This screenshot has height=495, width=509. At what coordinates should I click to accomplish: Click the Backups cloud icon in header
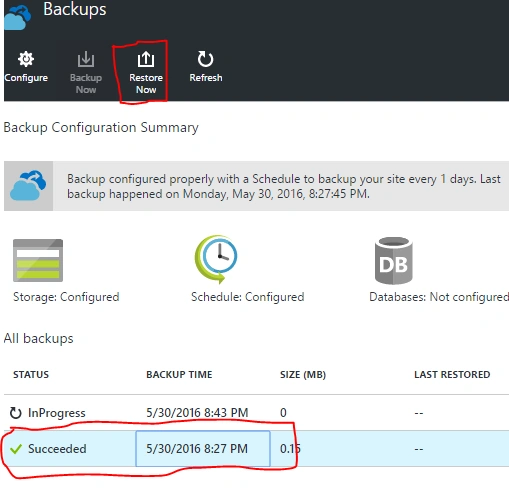coord(18,17)
